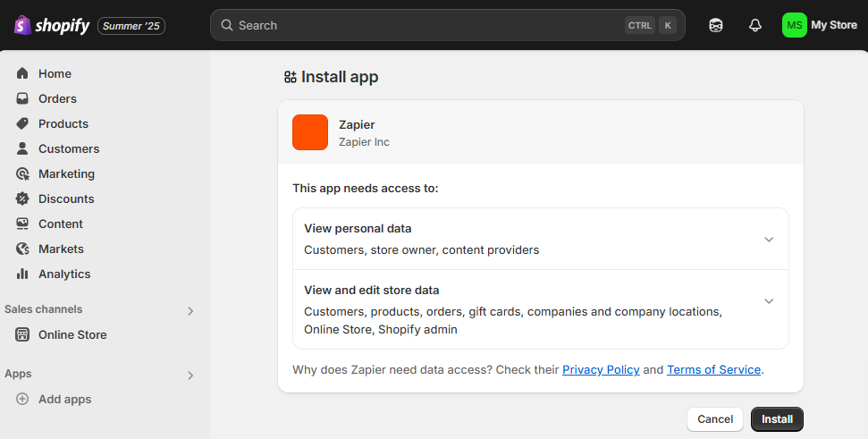Open Zapier's Privacy Policy link
The height and width of the screenshot is (439, 868).
pos(601,370)
